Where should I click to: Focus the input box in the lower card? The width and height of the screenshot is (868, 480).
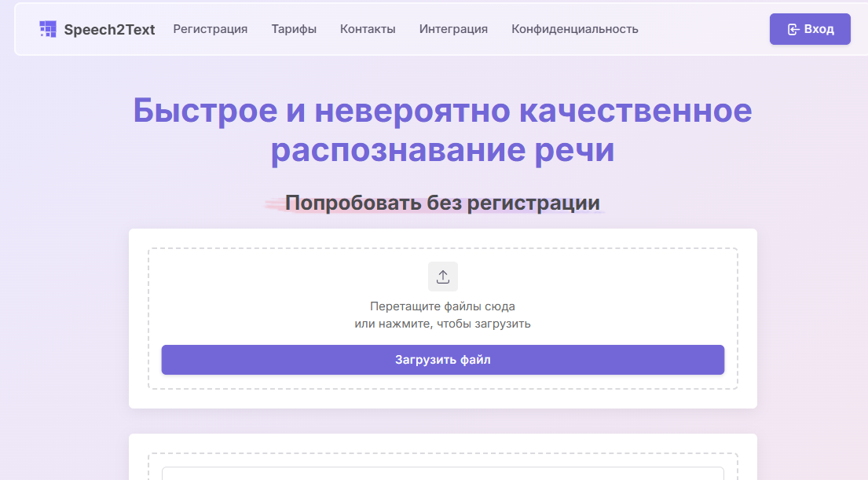tap(442, 473)
